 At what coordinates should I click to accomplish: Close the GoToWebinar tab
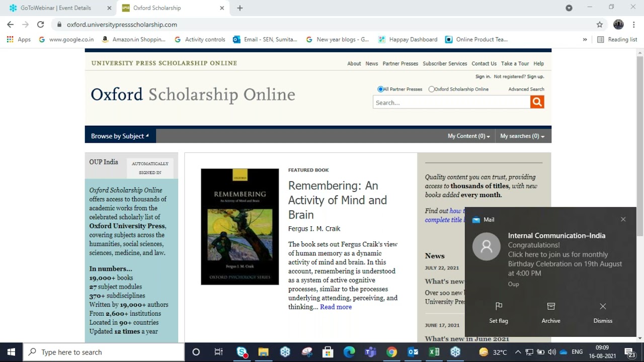(109, 8)
